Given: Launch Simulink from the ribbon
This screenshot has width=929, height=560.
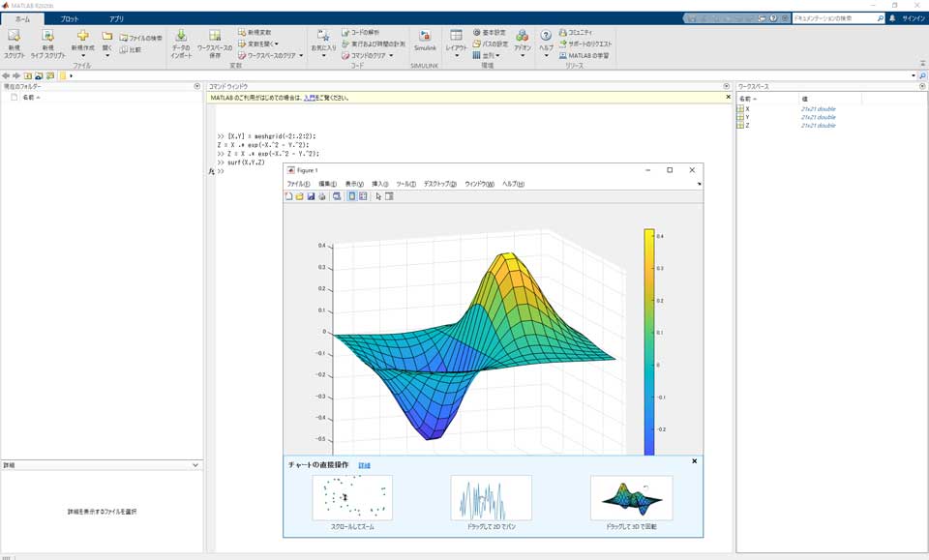Looking at the screenshot, I should click(425, 37).
